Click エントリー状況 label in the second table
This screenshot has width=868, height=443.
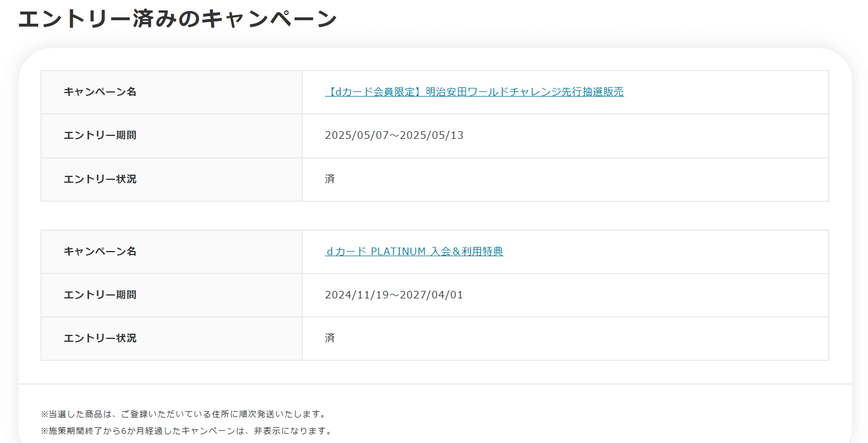pos(100,338)
